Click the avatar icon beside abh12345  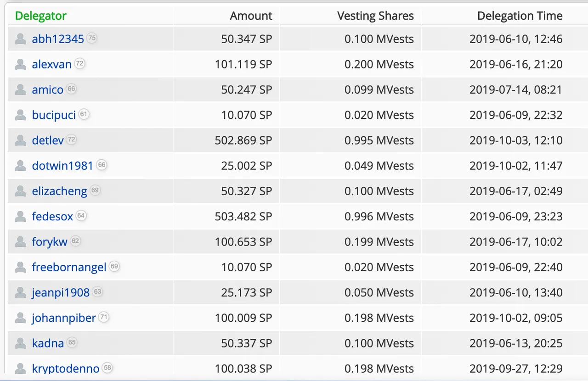[20, 39]
